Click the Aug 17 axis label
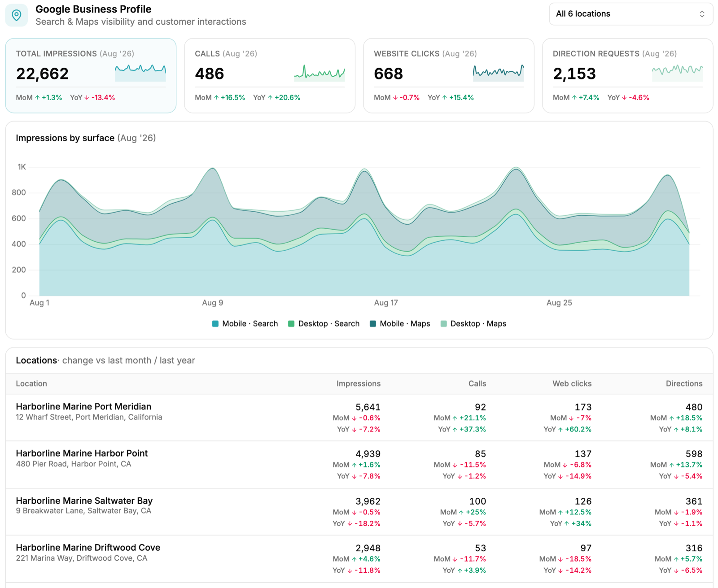Screen dimensions: 718x588 [x=386, y=303]
